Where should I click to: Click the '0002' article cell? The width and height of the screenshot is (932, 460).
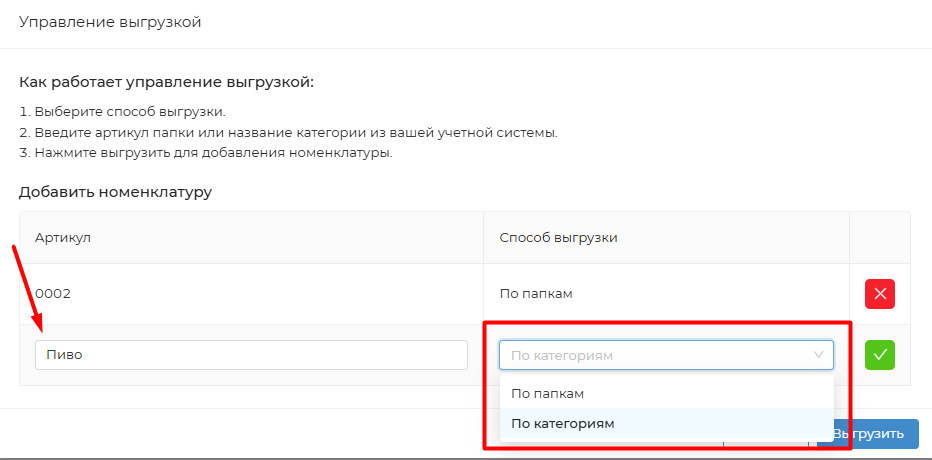tap(53, 294)
